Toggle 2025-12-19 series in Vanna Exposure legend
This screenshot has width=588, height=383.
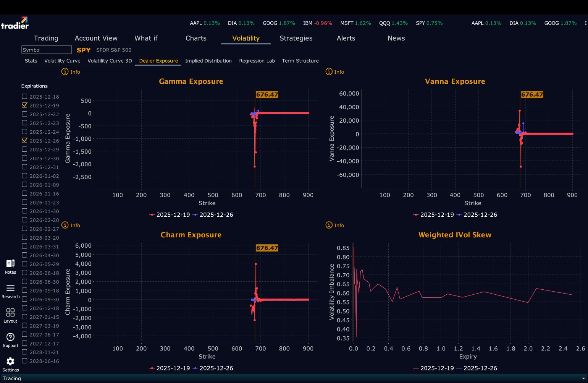(434, 215)
